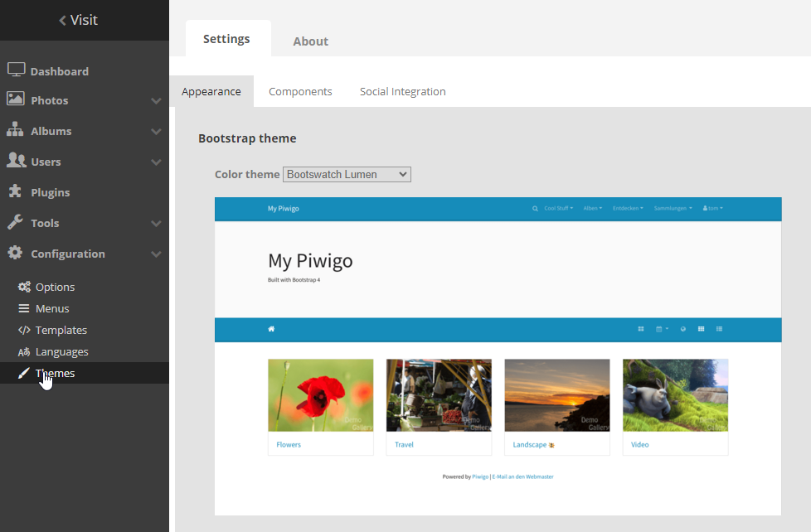This screenshot has width=811, height=532.
Task: Open the Entdecken dropdown in preview
Action: pyautogui.click(x=628, y=208)
